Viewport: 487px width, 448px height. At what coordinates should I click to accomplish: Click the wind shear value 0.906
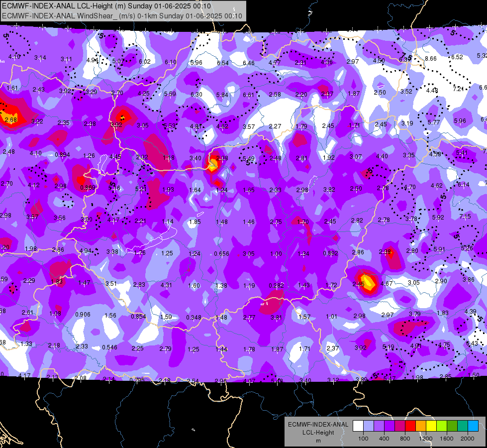[83, 314]
